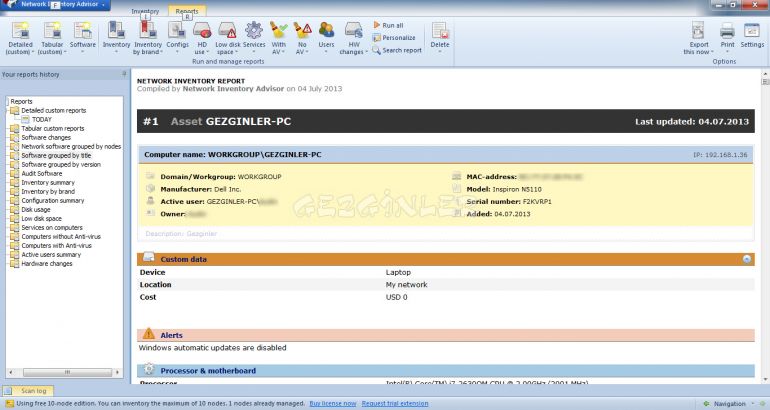770x410 pixels.
Task: Click Request trial extension link
Action: coord(395,403)
